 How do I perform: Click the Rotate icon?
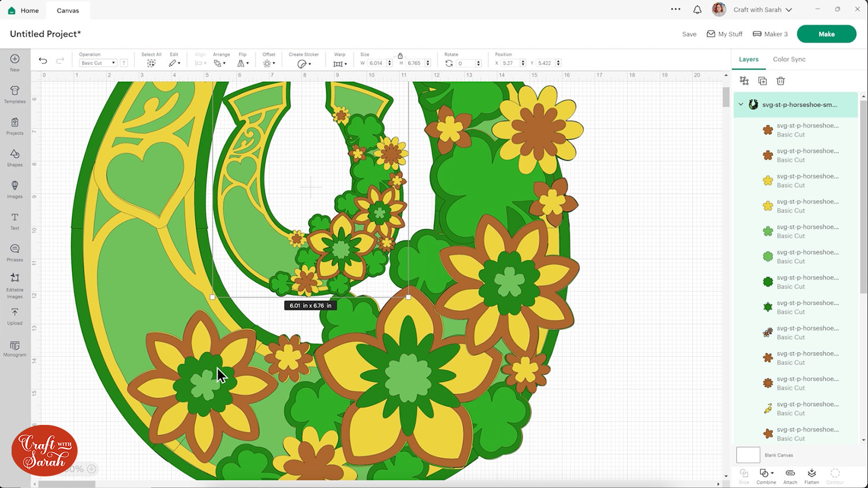click(449, 63)
